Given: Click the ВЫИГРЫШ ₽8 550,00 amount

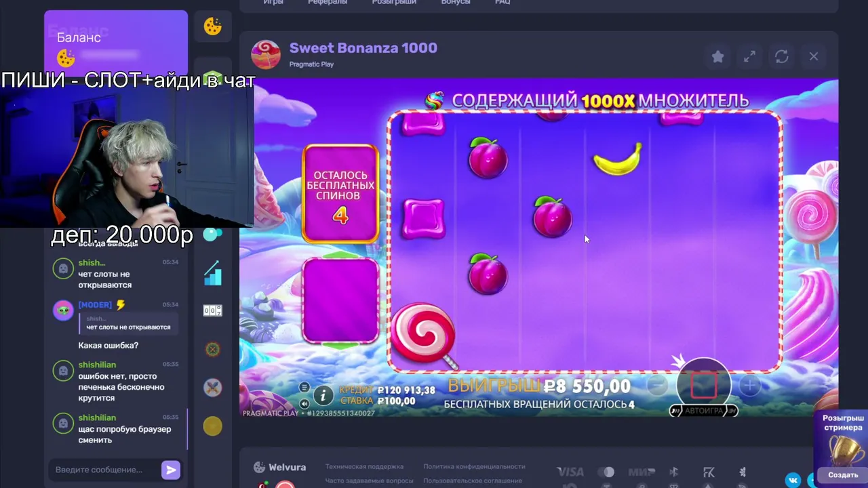Looking at the screenshot, I should coord(539,386).
